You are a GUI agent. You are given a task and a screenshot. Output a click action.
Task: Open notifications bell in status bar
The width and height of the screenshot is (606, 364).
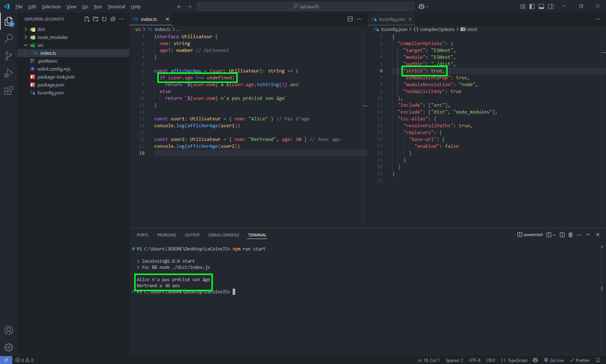(x=598, y=360)
